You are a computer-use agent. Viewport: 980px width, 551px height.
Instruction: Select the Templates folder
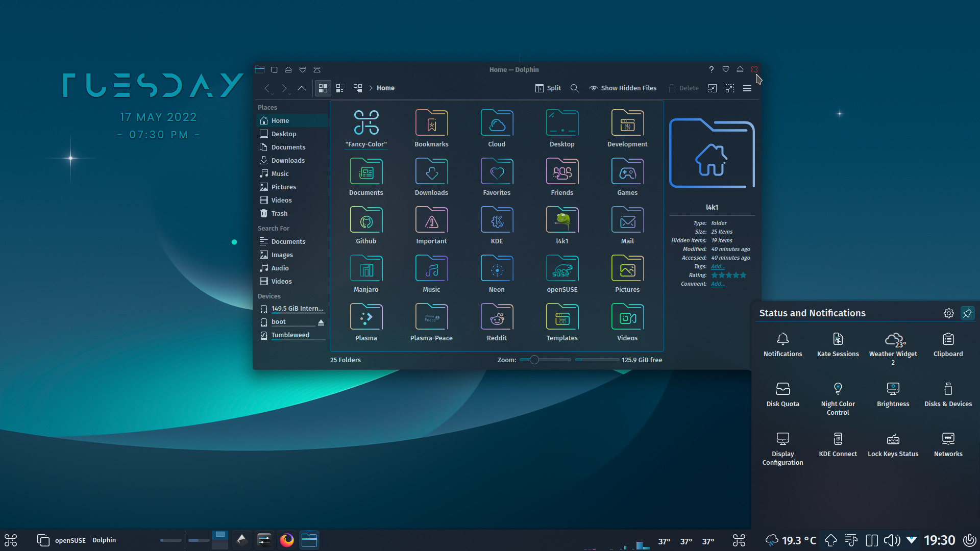(x=562, y=322)
